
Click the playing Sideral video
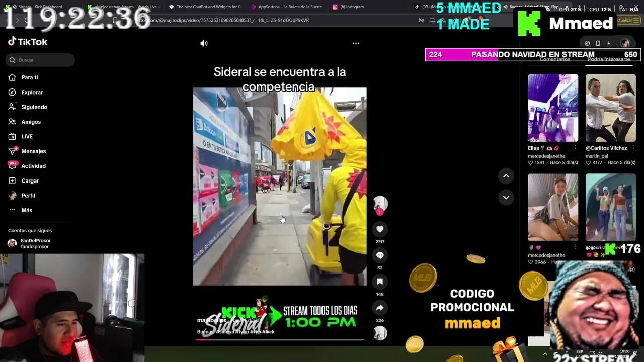(280, 187)
